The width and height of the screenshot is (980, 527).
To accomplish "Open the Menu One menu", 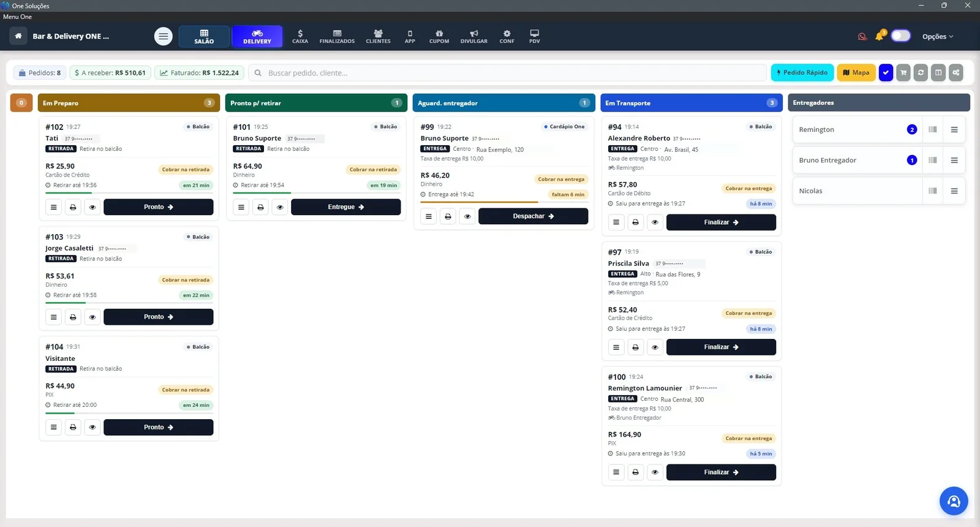I will pos(17,17).
